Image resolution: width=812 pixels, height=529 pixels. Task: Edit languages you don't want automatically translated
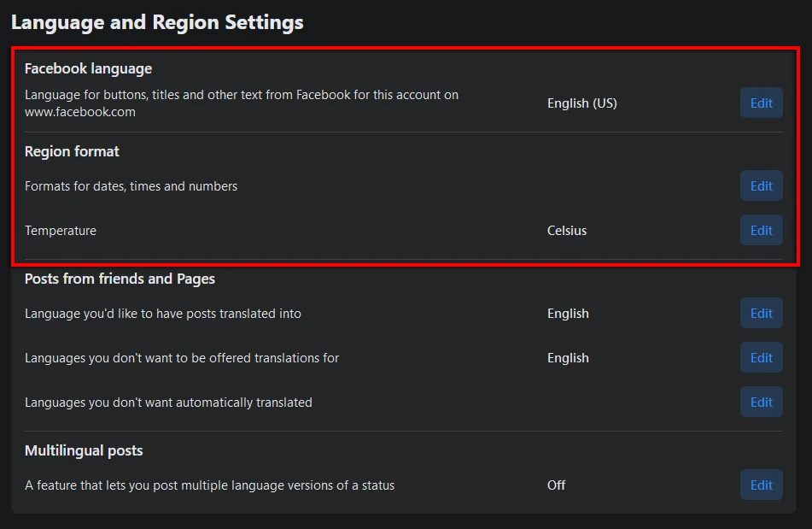click(761, 402)
